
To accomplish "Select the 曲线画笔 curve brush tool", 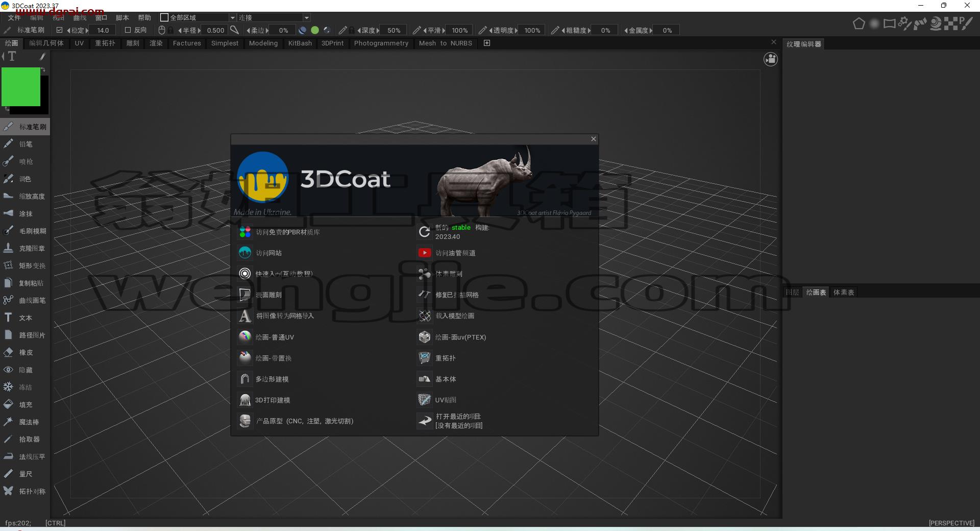I will point(25,300).
